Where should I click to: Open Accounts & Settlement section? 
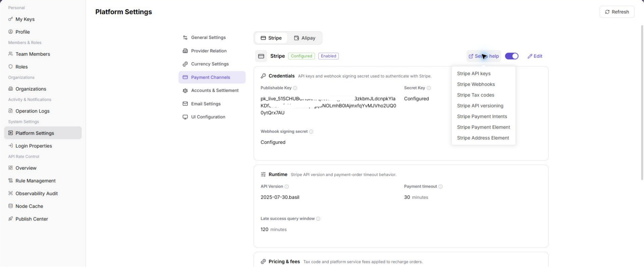coord(212,91)
